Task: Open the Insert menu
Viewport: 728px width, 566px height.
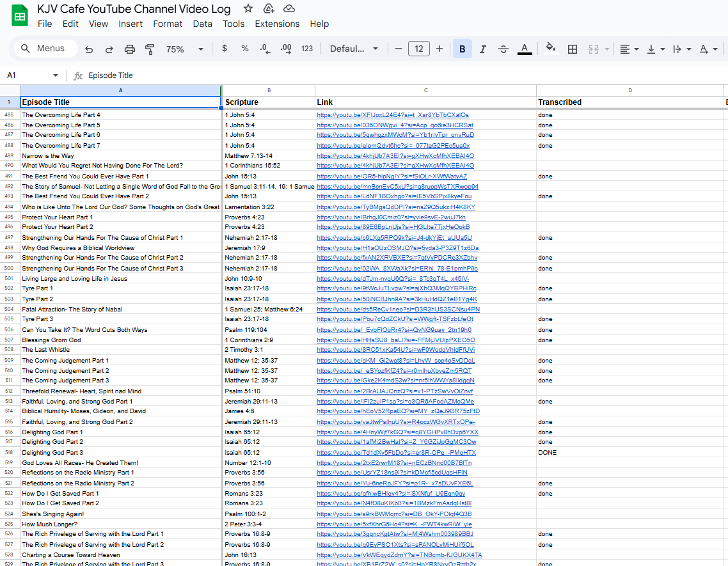Action: [x=131, y=24]
